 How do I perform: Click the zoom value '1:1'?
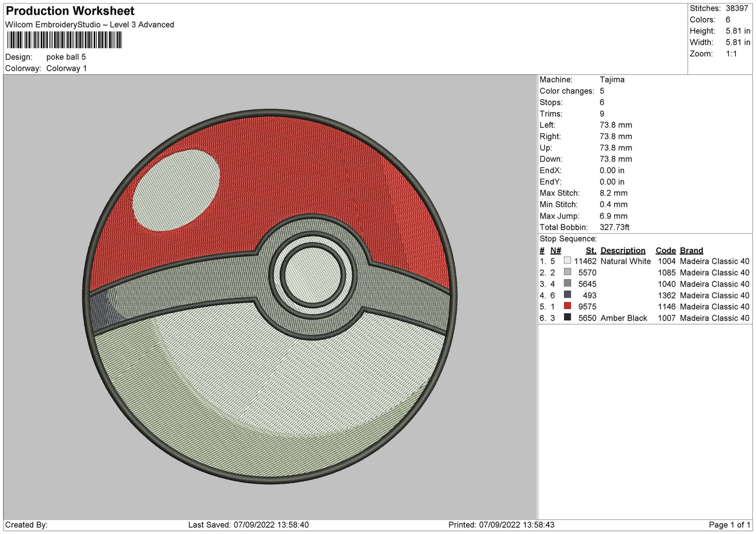click(x=731, y=54)
